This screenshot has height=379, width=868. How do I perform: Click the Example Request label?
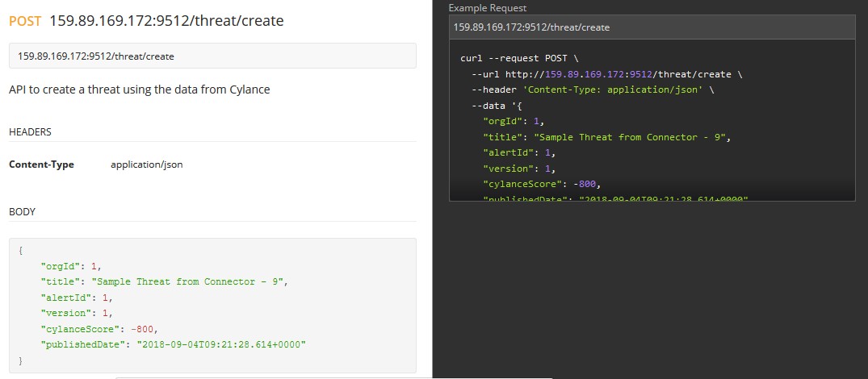coord(488,8)
